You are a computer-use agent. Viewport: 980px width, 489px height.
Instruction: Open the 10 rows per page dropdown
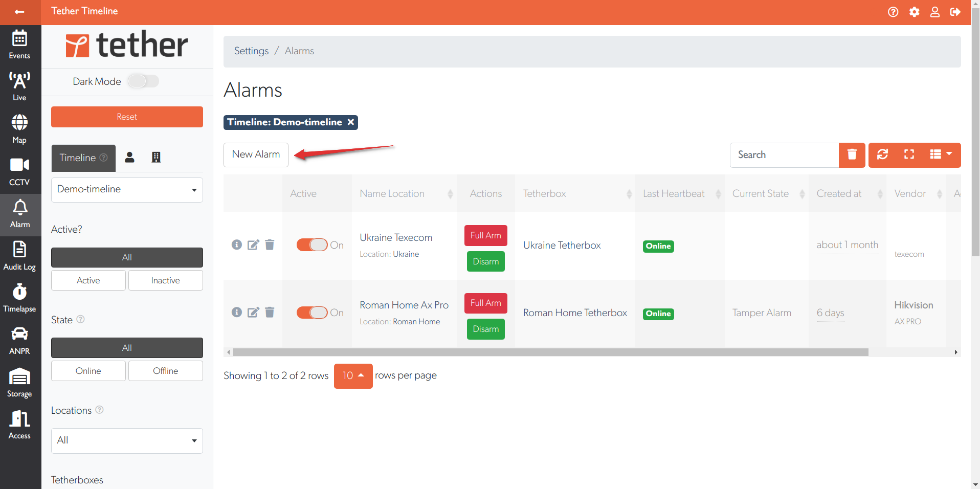[353, 376]
